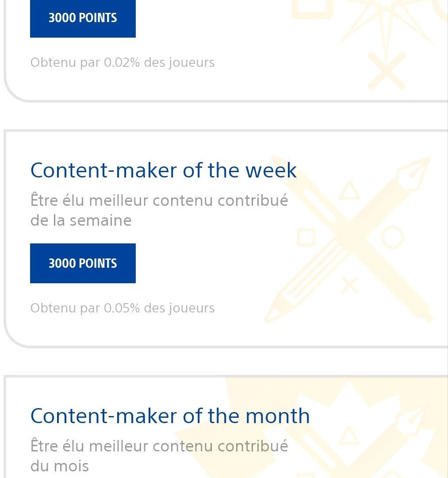
Task: Click the triangle symbol in month card
Action: [349, 436]
